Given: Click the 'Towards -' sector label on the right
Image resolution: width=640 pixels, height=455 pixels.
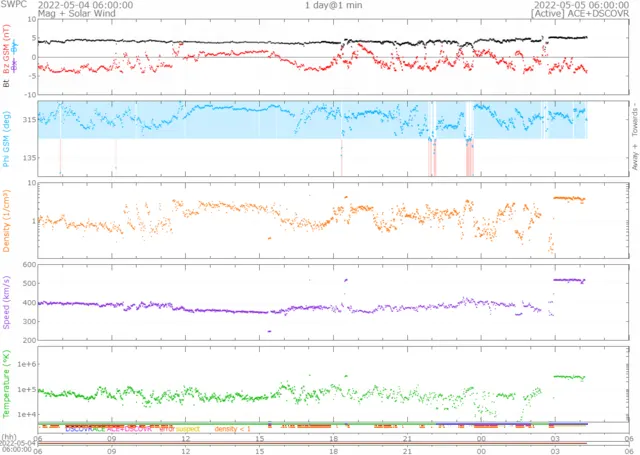Looking at the screenshot, I should click(x=631, y=118).
